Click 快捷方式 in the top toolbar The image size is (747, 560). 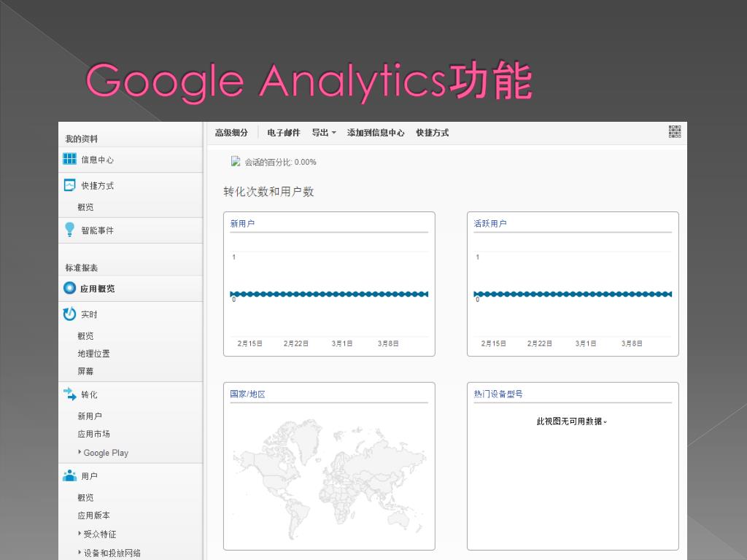tap(432, 133)
